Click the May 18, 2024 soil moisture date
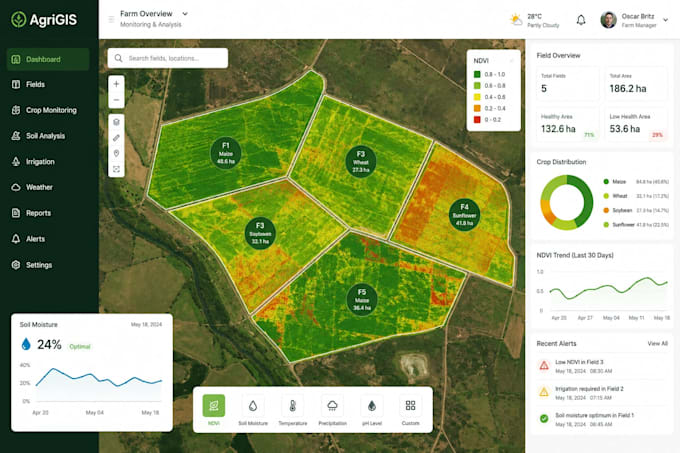The image size is (680, 453). (147, 324)
